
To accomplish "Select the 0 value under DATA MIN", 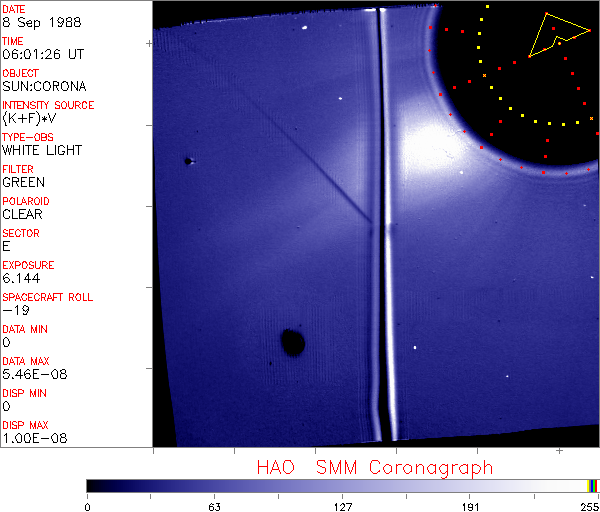I will tap(6, 342).
